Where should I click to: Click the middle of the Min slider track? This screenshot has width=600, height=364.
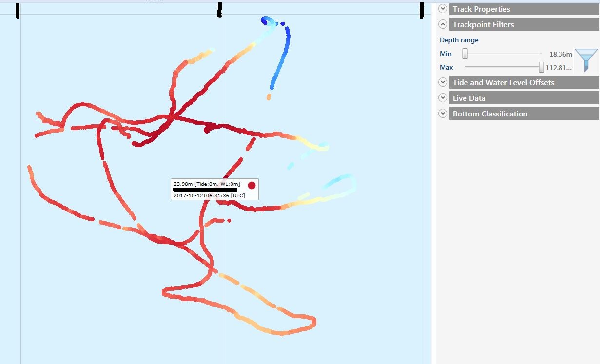503,54
